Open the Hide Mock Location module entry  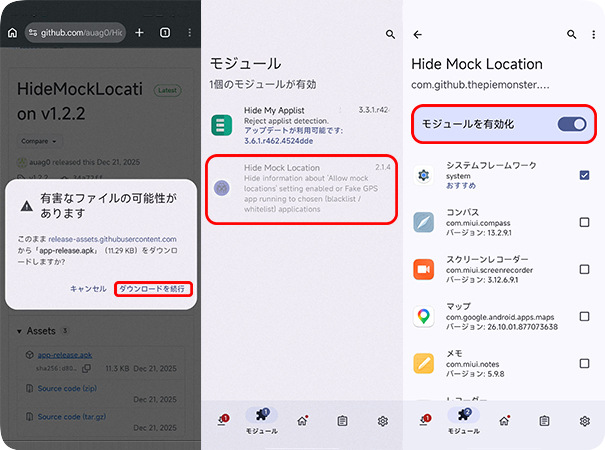point(301,189)
